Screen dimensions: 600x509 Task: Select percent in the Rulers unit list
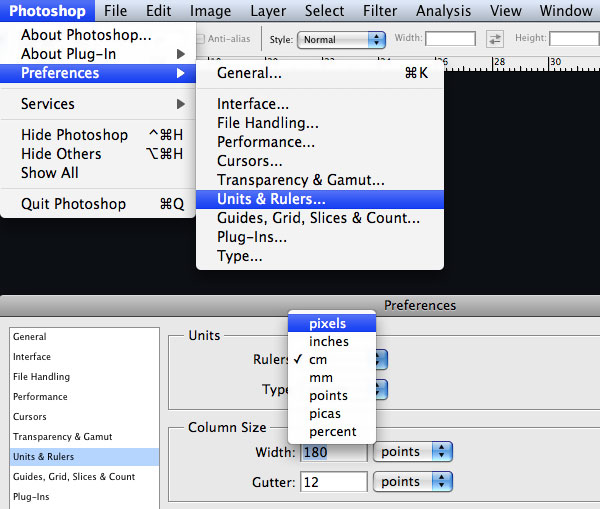coord(332,432)
